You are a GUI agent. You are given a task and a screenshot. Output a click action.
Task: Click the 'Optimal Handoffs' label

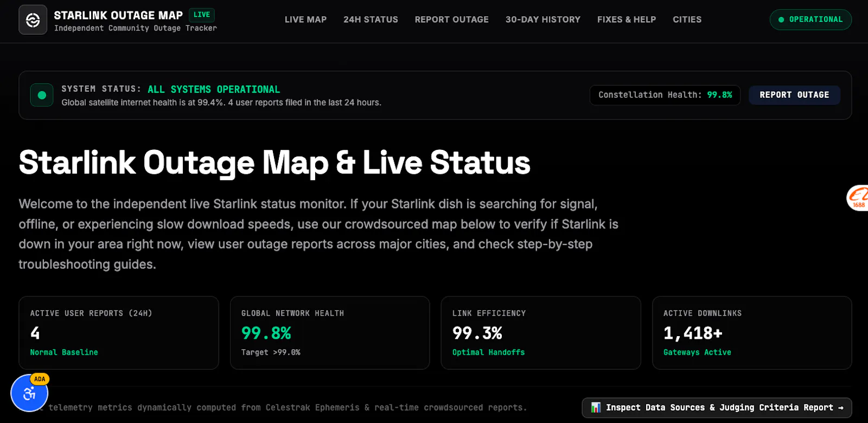[489, 352]
